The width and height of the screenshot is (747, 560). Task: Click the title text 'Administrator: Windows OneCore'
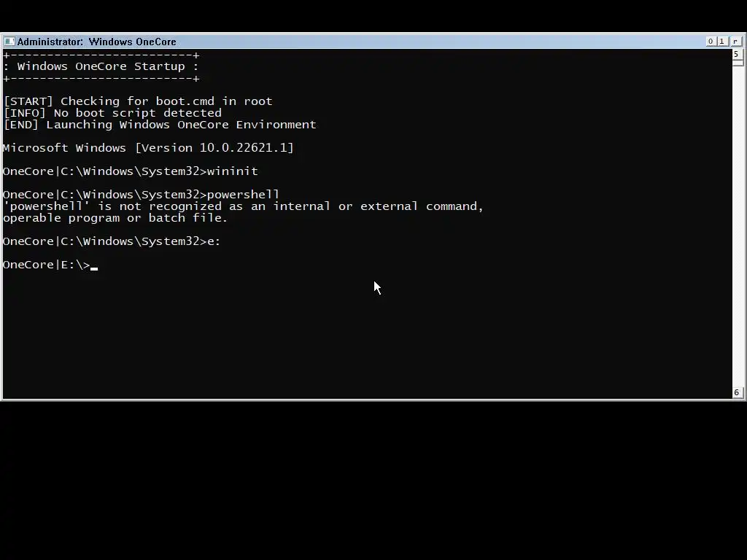(97, 42)
